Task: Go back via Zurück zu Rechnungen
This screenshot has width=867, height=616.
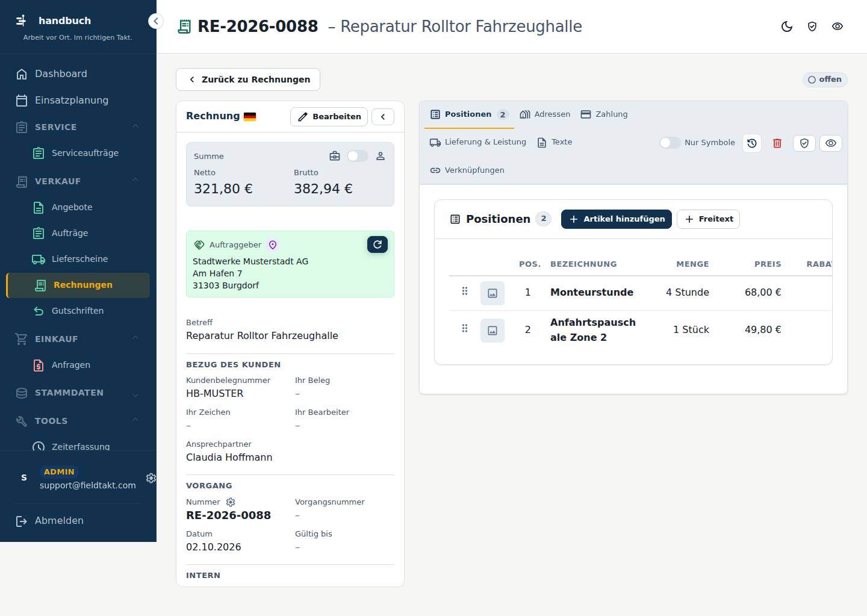Action: pos(248,79)
